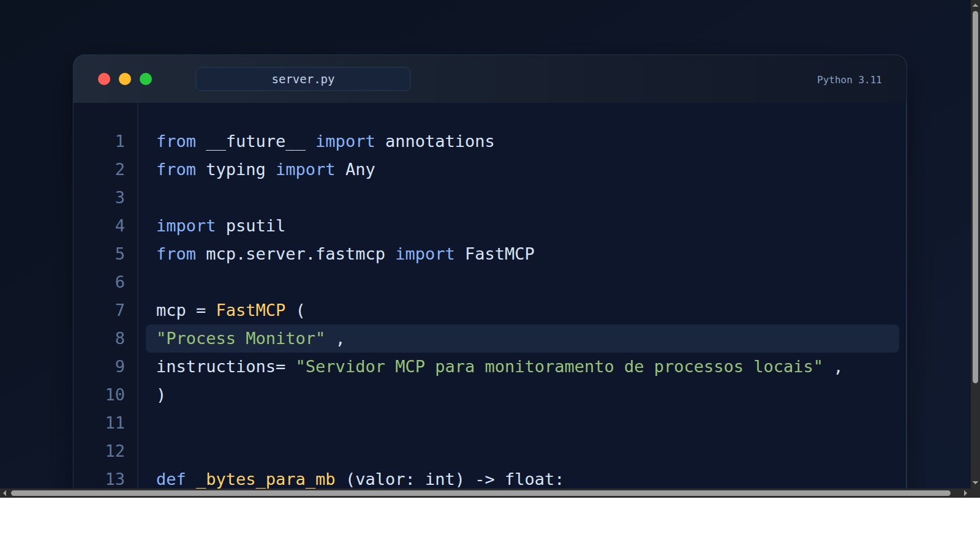Click 'float:' return type on line 13
980x551 pixels.
534,479
